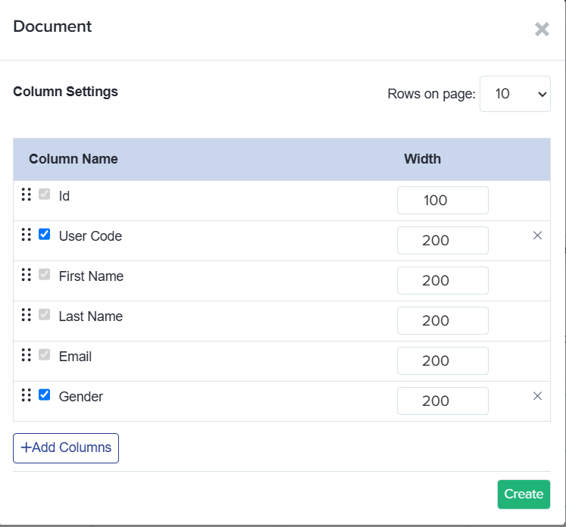Click the First Name width field
The height and width of the screenshot is (527, 566).
point(443,280)
